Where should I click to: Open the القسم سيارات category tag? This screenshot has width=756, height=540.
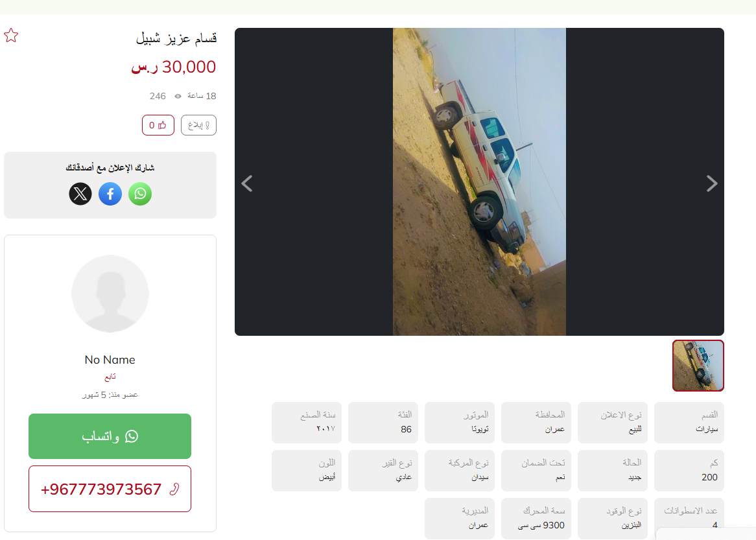689,423
